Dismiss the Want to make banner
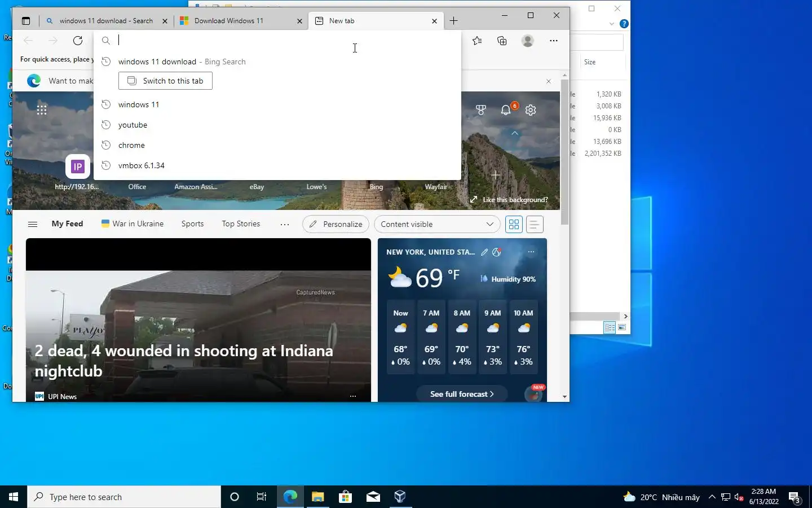This screenshot has width=812, height=508. pyautogui.click(x=549, y=81)
